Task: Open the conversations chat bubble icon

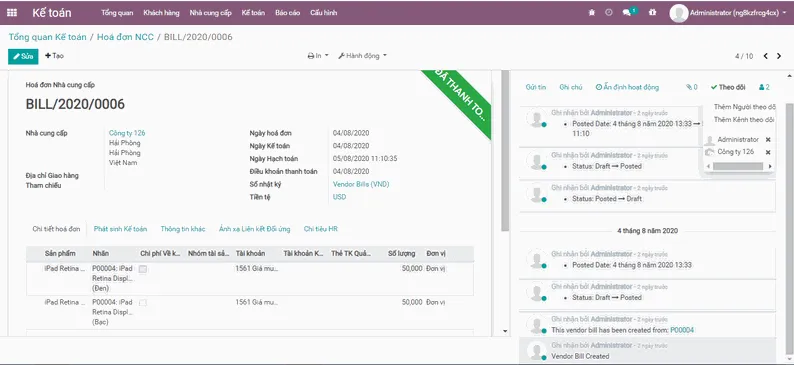Action: [x=627, y=13]
